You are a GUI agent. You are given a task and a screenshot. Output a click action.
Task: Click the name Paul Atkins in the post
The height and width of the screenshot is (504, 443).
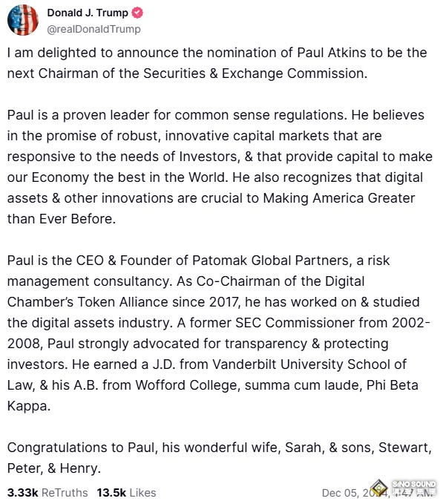tap(331, 53)
